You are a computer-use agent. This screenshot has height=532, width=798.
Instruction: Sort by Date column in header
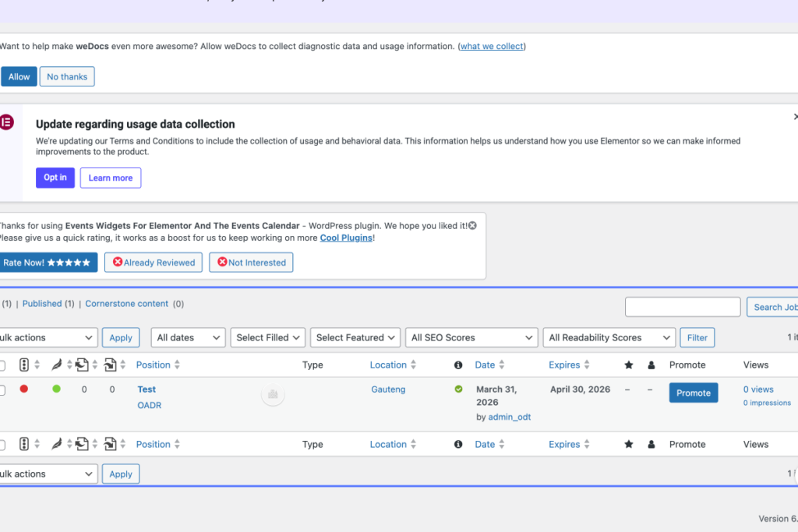click(485, 365)
